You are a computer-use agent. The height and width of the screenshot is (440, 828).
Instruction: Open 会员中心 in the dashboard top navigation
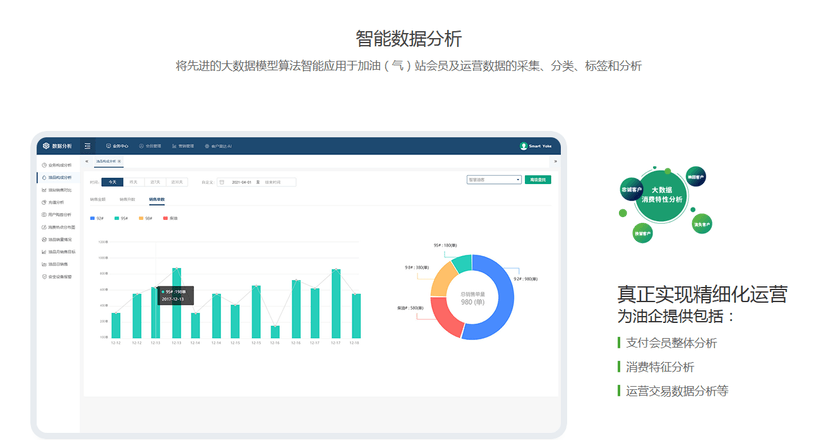(x=117, y=146)
